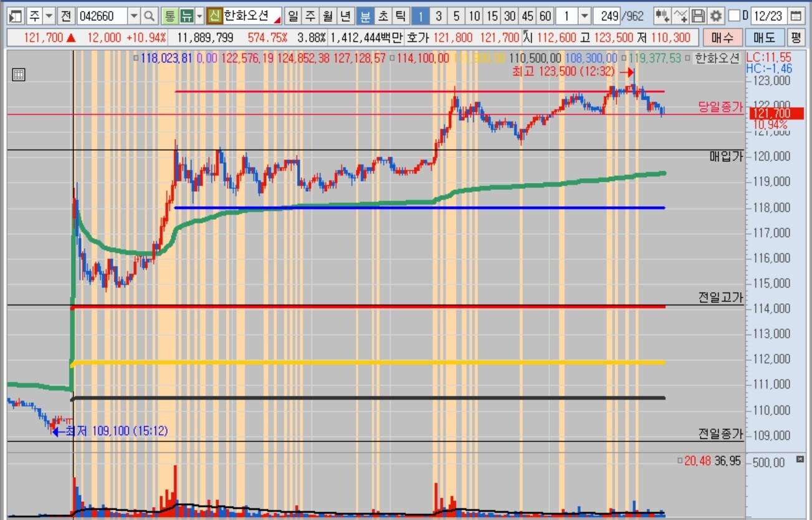This screenshot has height=520, width=812.
Task: Click the add indicator candlestick icon
Action: 663,16
